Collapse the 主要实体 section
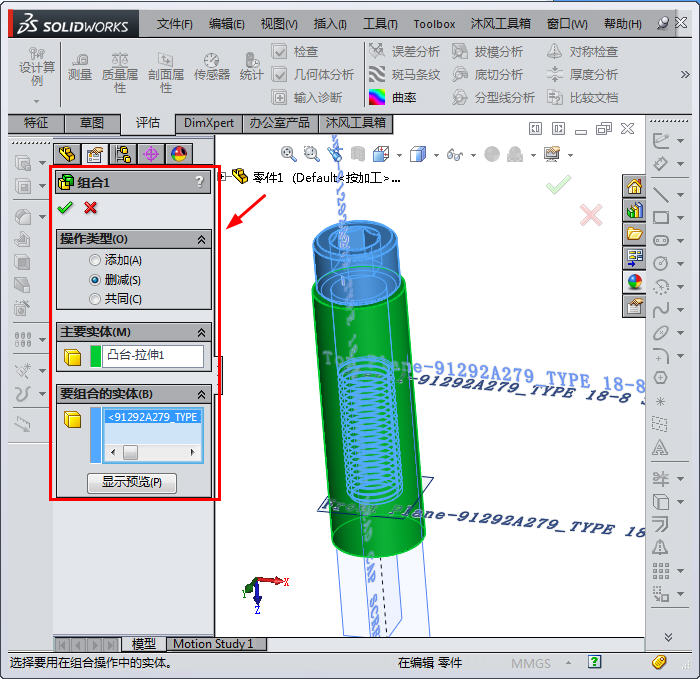The image size is (700, 679). pos(201,332)
